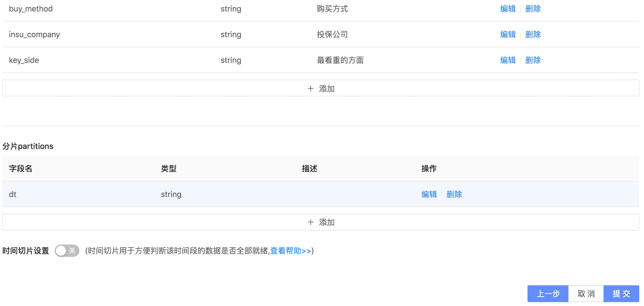The width and height of the screenshot is (644, 306).
Task: Delete the key_side field row
Action: point(533,60)
